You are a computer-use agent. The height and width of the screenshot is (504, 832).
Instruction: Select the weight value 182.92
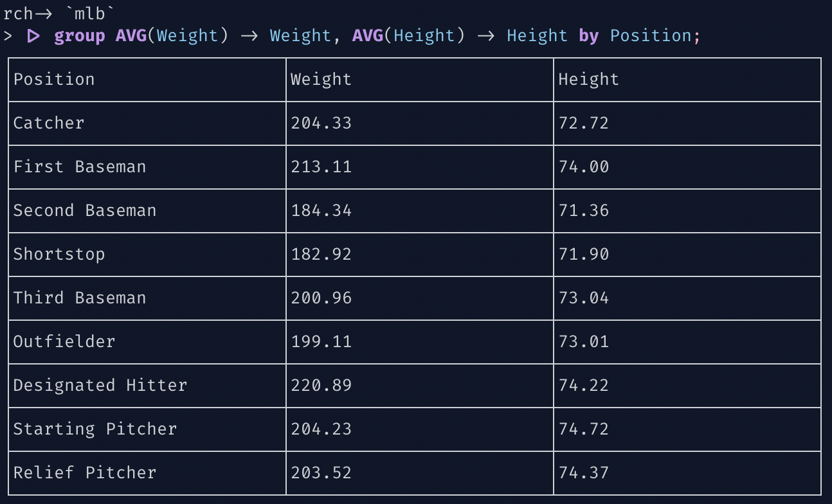point(321,255)
